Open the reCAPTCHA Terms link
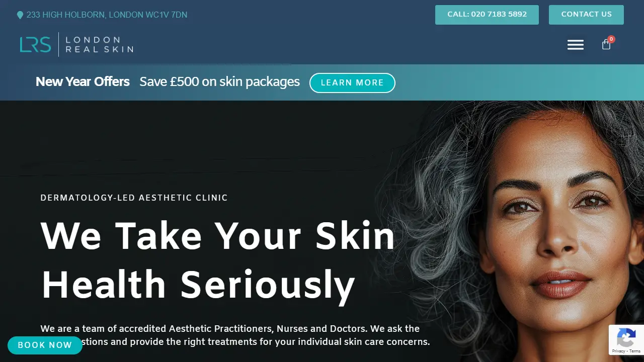The height and width of the screenshot is (362, 644). [635, 351]
